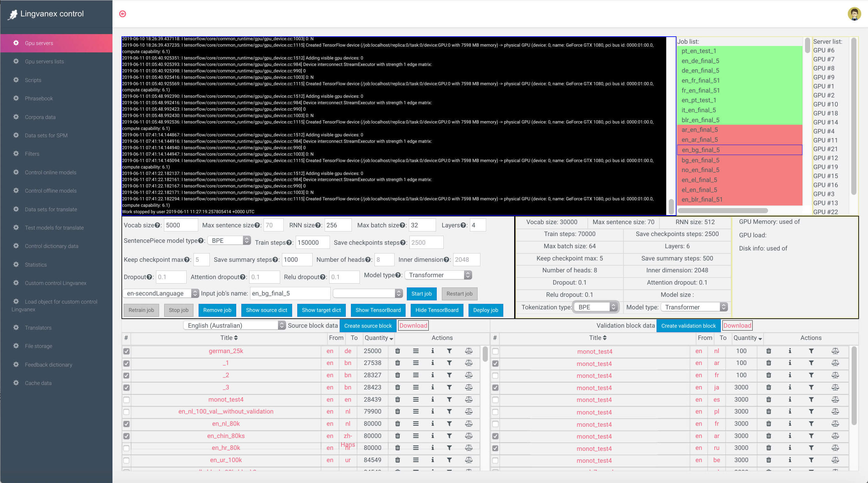Check the en_hr_80k source row checkbox
The width and height of the screenshot is (868, 483).
click(x=126, y=448)
